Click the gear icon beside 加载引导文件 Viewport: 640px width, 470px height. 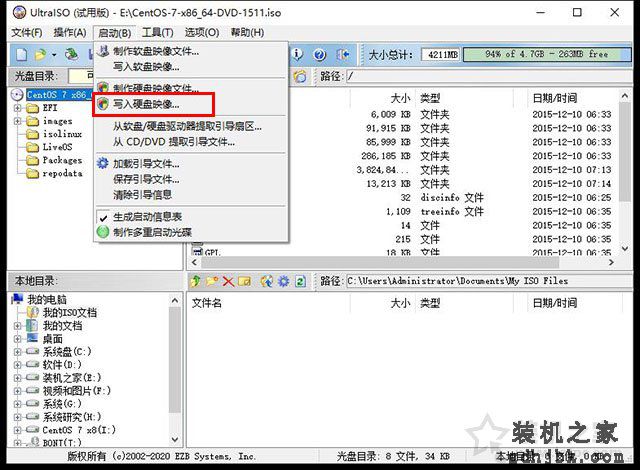click(x=103, y=163)
